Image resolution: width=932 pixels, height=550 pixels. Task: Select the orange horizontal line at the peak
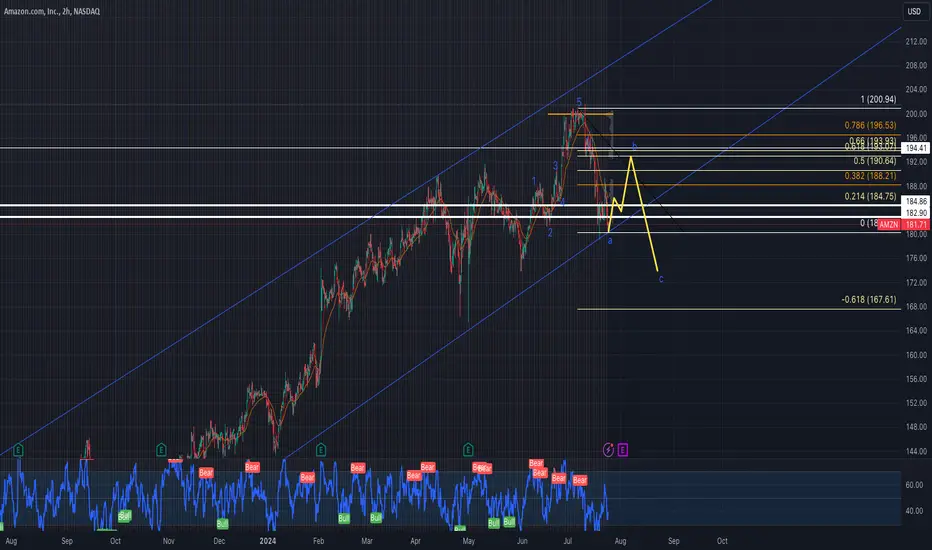(580, 114)
